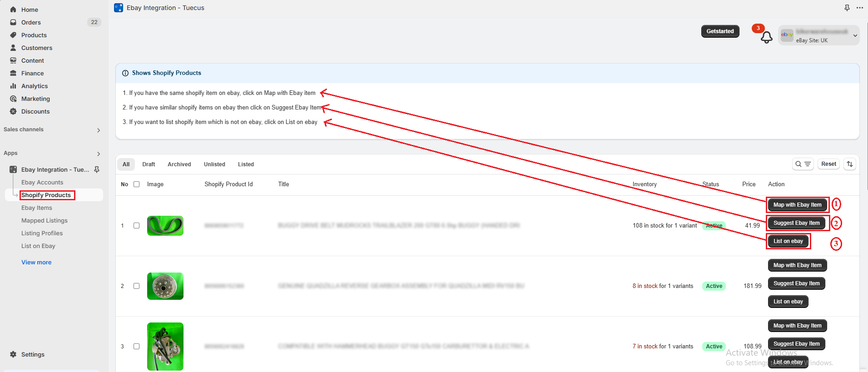
Task: Click the Settings gear icon
Action: (13, 354)
